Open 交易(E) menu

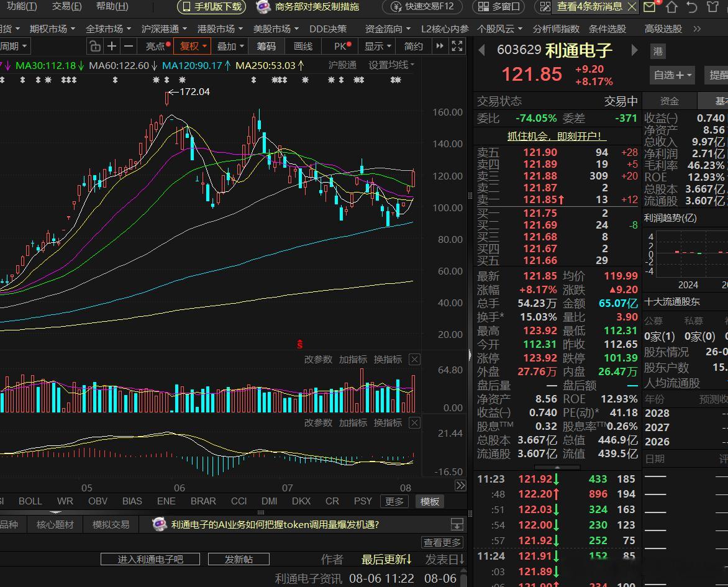[x=67, y=6]
